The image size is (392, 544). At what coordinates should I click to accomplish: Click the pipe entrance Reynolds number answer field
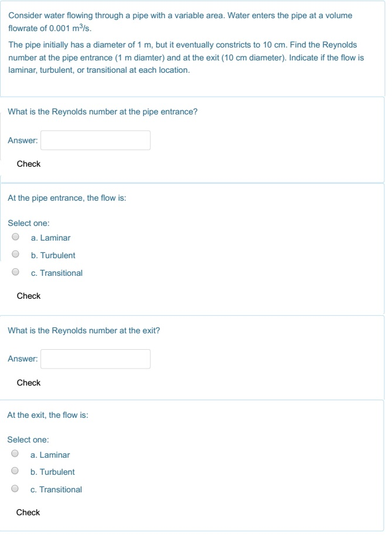coord(95,140)
